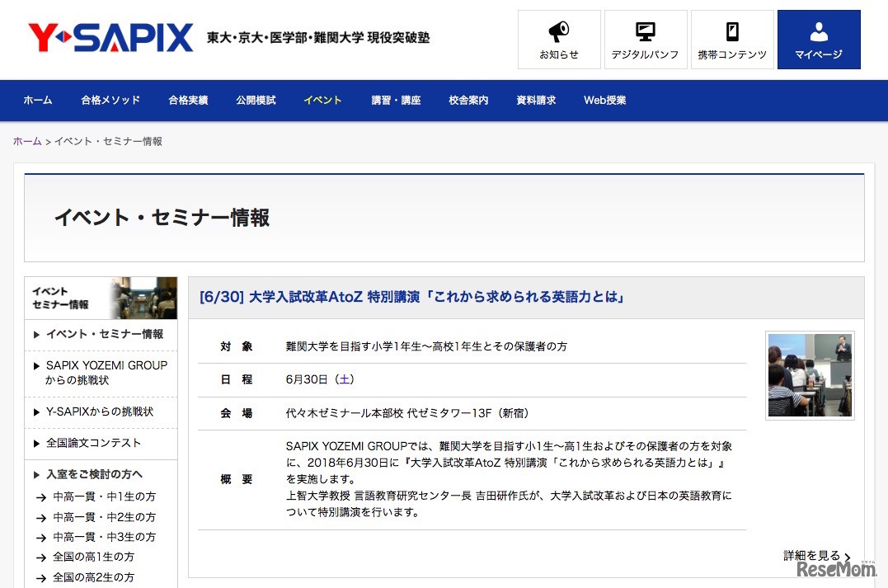Screen dimensions: 888x588
Task: Open マイページ using the person icon
Action: pyautogui.click(x=818, y=31)
